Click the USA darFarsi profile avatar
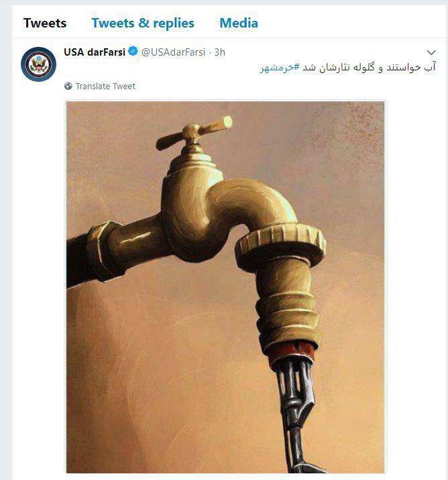Image resolution: width=448 pixels, height=480 pixels. pyautogui.click(x=39, y=64)
